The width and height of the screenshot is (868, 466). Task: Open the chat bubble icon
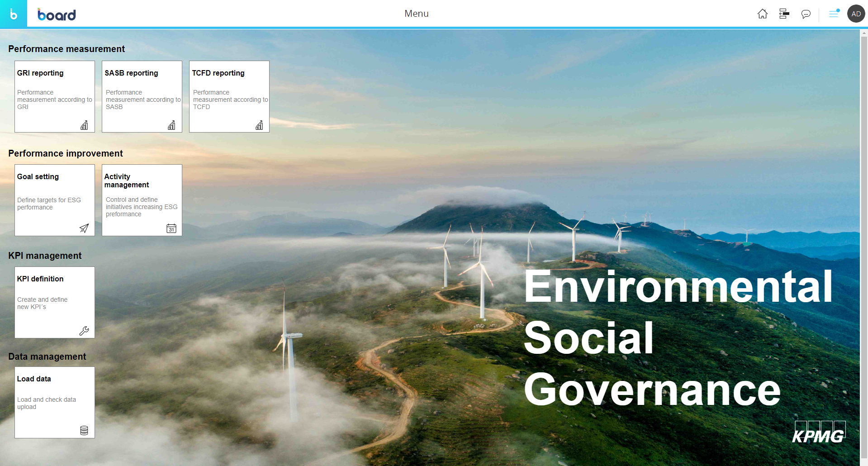806,14
